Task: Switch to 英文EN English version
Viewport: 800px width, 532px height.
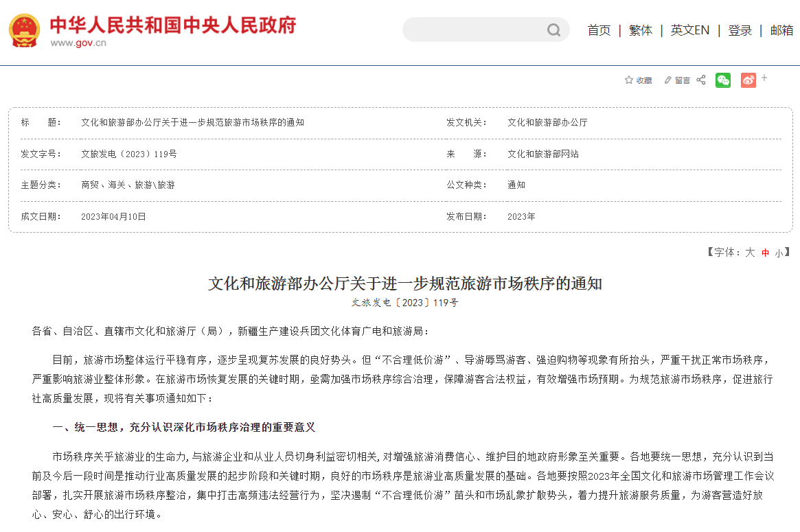Action: pyautogui.click(x=690, y=30)
